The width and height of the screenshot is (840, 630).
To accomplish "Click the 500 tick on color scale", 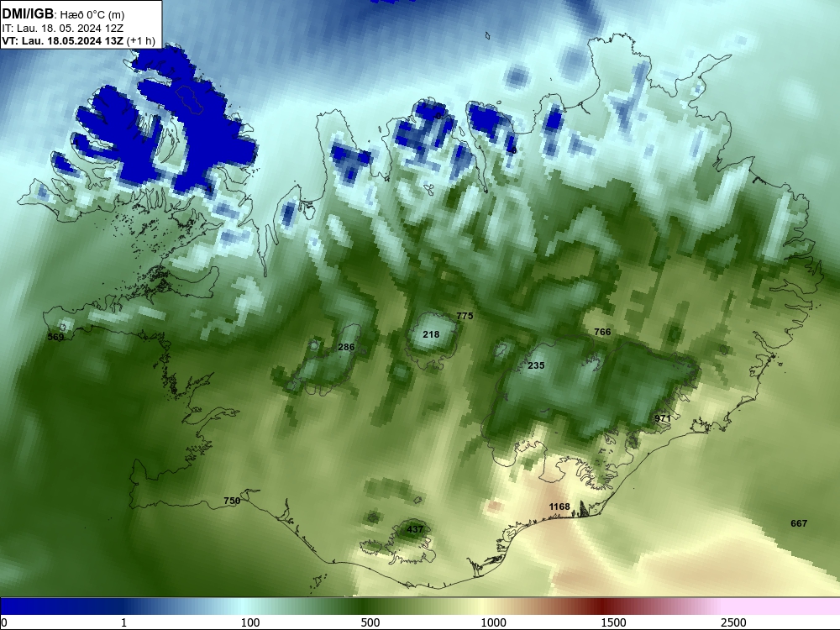I will coord(370,622).
